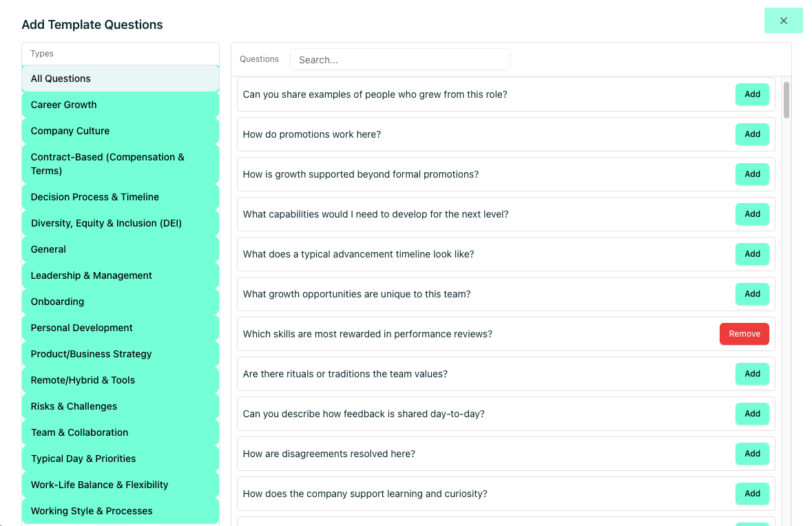812x526 pixels.
Task: Add the typical advancement timeline question
Action: pyautogui.click(x=752, y=254)
